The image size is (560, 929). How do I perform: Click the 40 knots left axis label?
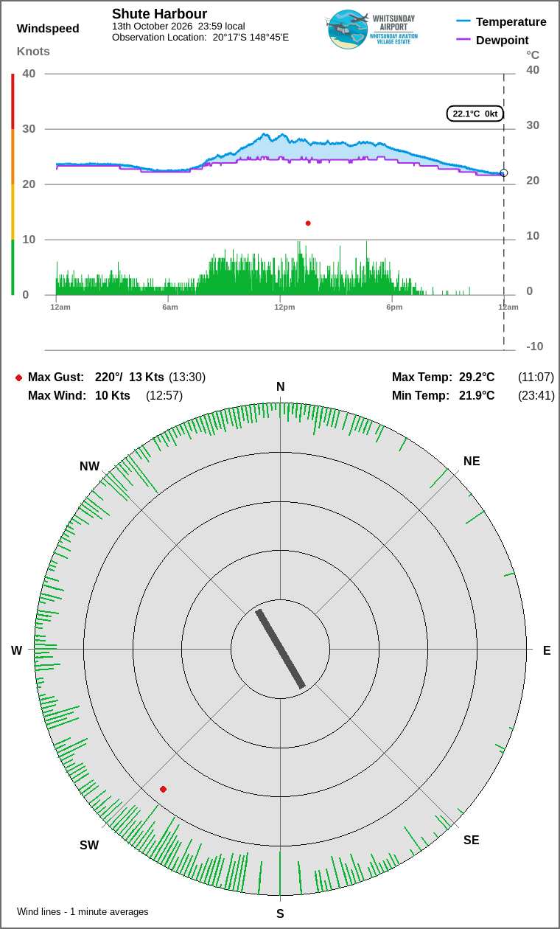(29, 73)
